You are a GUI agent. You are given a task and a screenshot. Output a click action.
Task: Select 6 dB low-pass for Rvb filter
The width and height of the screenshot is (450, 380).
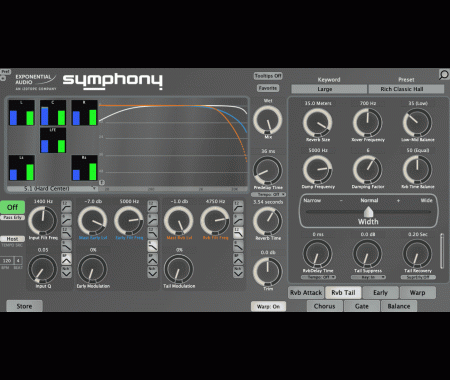tap(238, 246)
